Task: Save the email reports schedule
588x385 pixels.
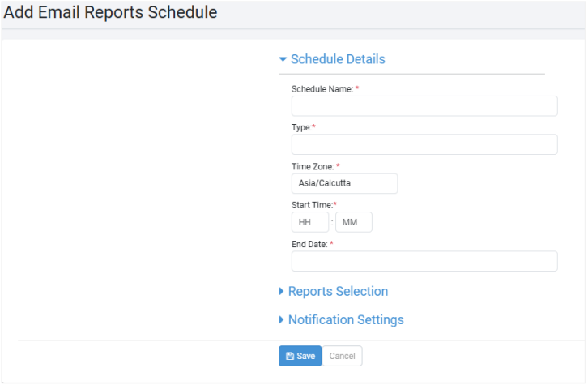Action: click(x=300, y=356)
